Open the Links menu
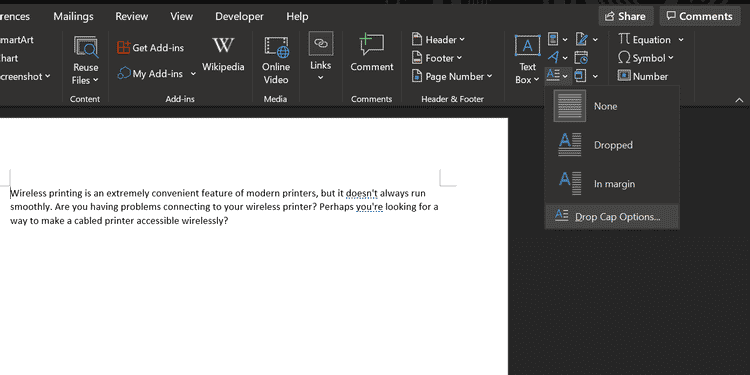This screenshot has width=750, height=375. point(320,57)
